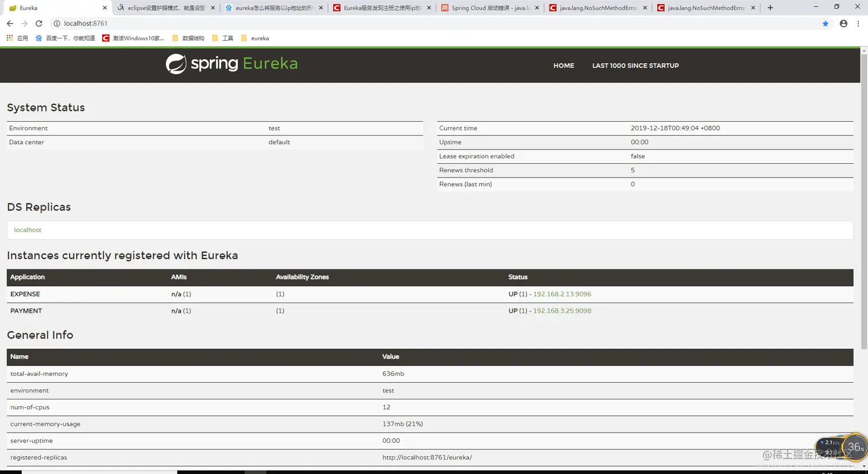This screenshot has height=474, width=868.
Task: Select the num-of-cpus row name
Action: tap(30, 407)
